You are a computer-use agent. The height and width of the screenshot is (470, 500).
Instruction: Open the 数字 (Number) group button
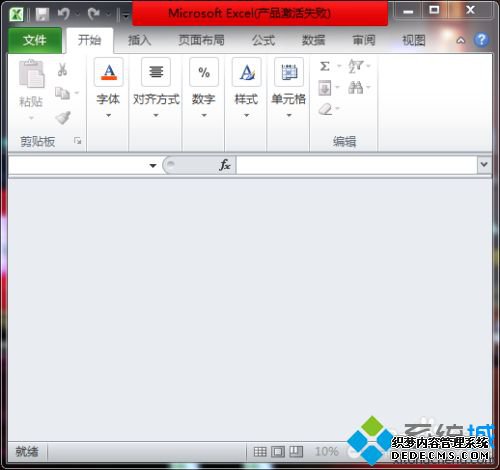coord(204,88)
